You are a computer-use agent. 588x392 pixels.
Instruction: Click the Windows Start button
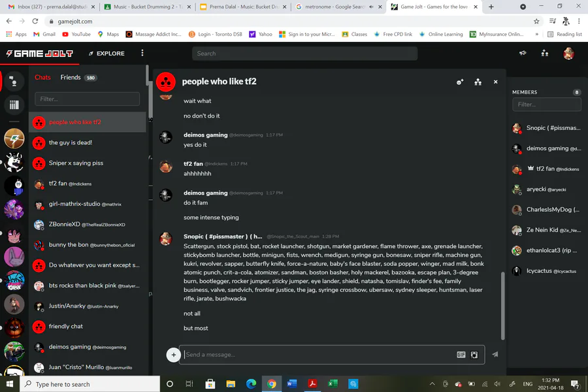(10, 384)
